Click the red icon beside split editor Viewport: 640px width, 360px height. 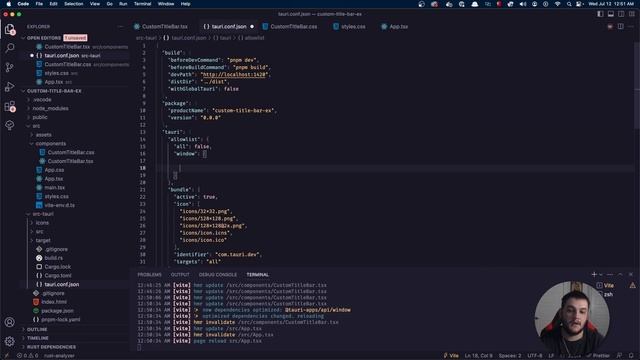coord(610,27)
